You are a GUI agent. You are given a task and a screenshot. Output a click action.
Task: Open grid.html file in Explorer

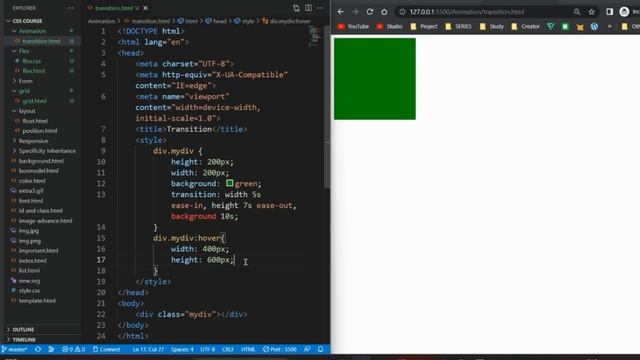tap(34, 101)
